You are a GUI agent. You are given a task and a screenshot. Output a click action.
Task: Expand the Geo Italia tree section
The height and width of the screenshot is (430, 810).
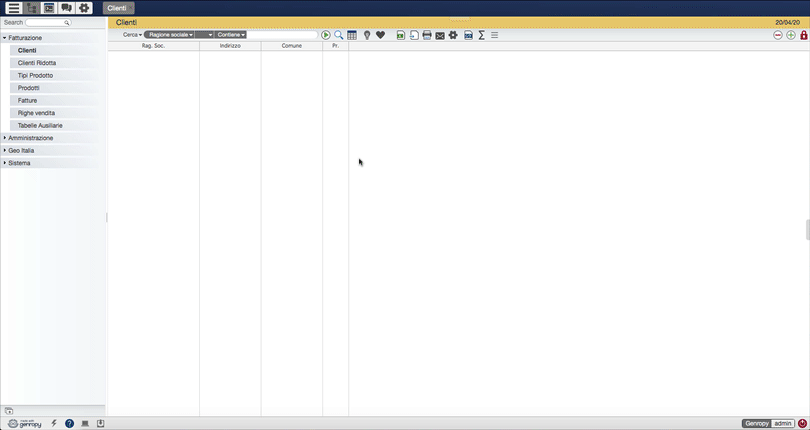(21, 150)
